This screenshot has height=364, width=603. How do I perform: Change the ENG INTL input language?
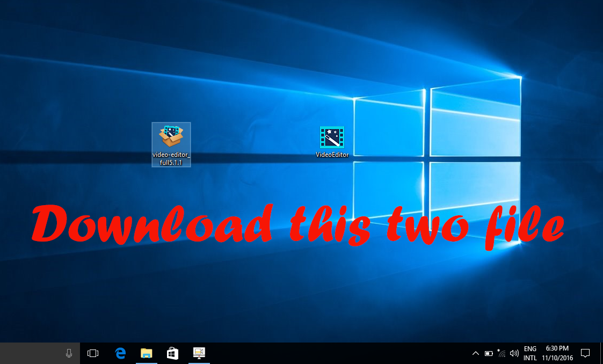[530, 353]
